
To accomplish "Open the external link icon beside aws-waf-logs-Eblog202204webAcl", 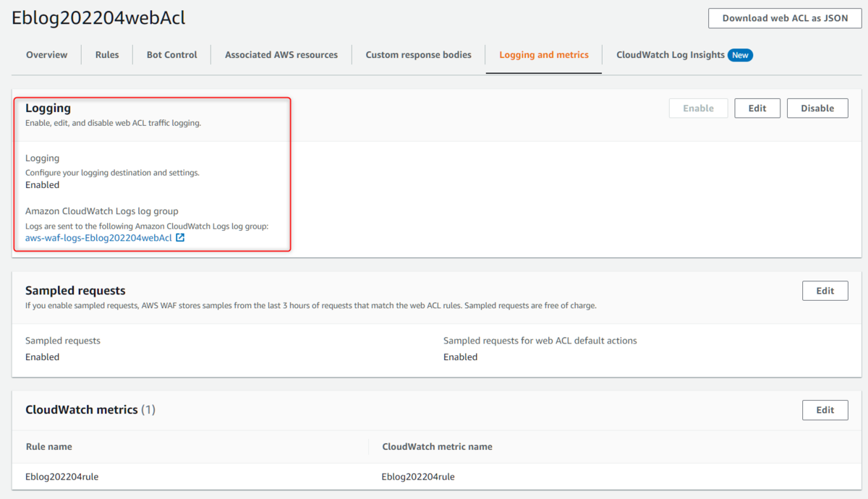I will 180,237.
